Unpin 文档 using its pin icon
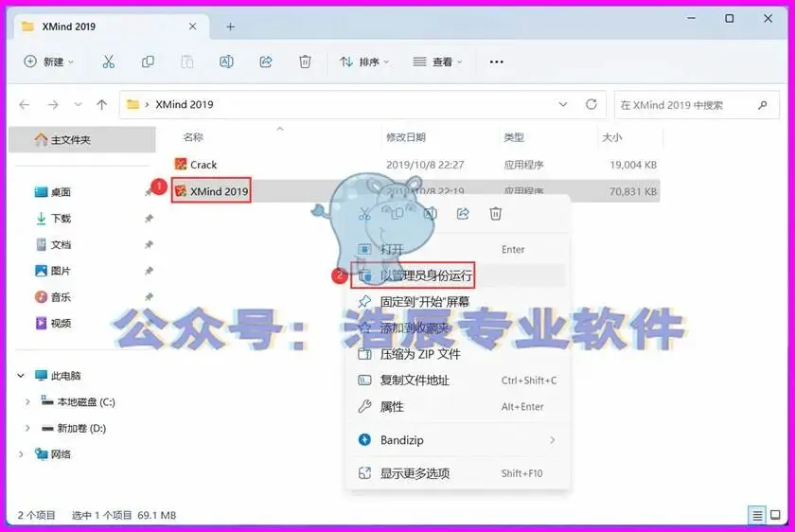The width and height of the screenshot is (795, 532). pos(149,245)
